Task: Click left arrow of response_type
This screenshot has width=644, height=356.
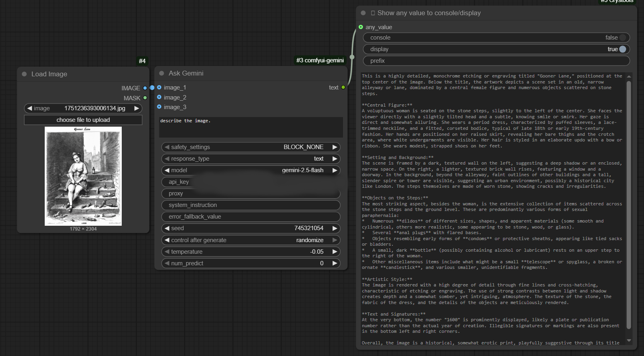Action: (167, 159)
